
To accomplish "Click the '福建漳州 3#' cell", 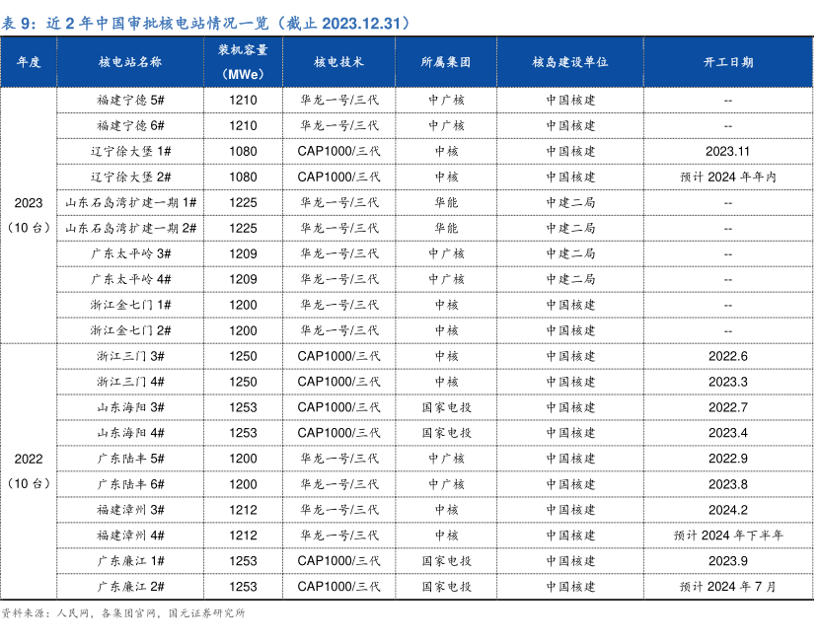I will 130,509.
